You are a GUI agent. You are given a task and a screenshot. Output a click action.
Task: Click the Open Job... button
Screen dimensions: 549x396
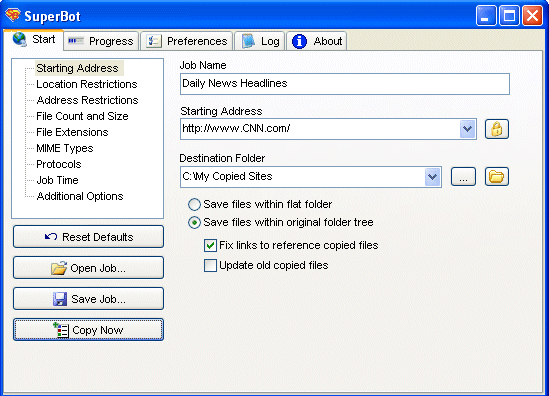coord(88,268)
